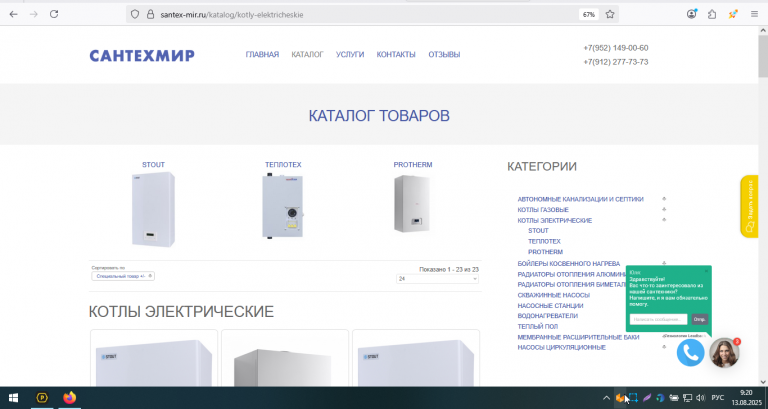
Task: Open category ТЕПЛЫЙ ПОЛ
Action: click(538, 326)
